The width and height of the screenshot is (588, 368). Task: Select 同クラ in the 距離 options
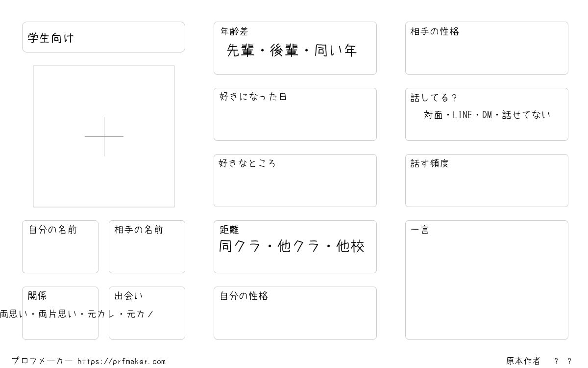click(240, 246)
